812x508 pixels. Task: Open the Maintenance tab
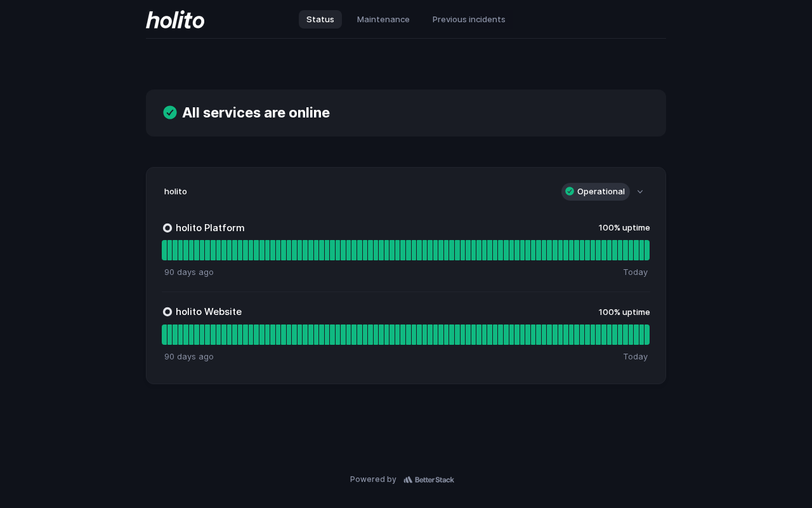tap(383, 19)
